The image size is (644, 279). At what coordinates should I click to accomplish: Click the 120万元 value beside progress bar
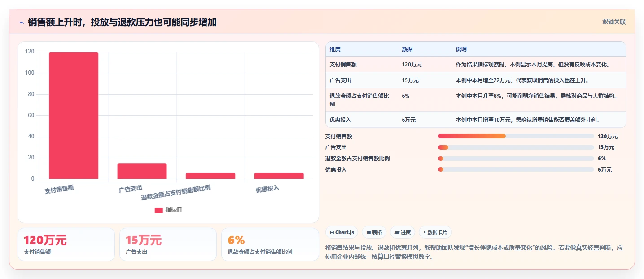pos(608,137)
